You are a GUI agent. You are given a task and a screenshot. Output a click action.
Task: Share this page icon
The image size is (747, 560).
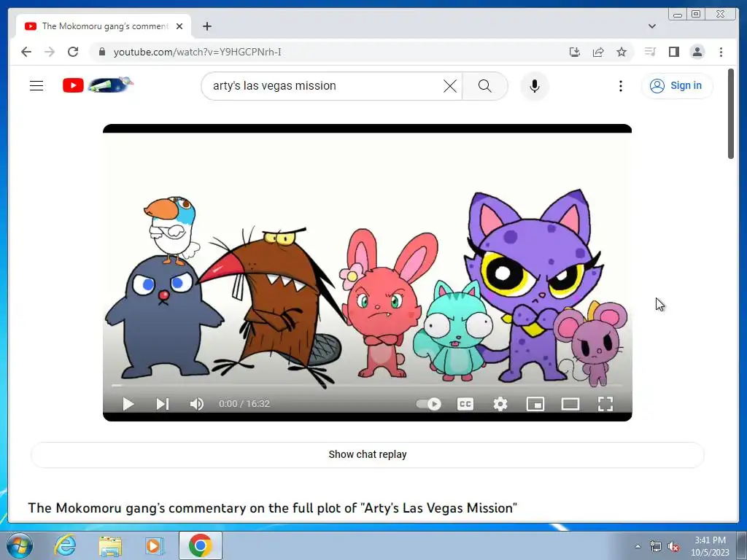pyautogui.click(x=598, y=52)
